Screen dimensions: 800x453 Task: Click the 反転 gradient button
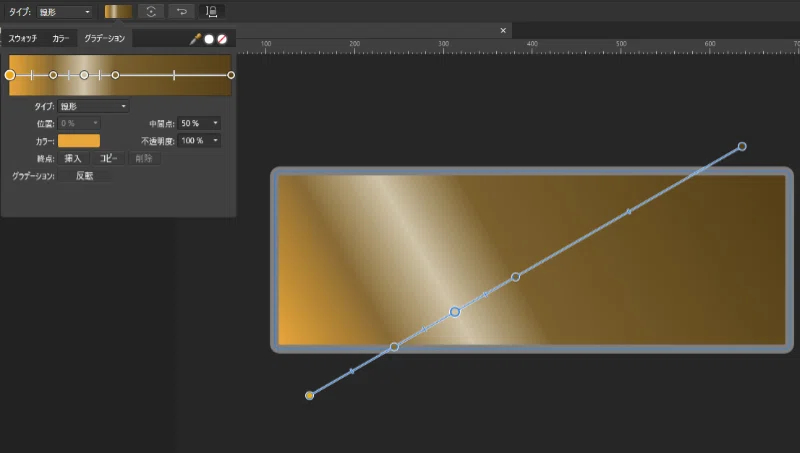click(85, 176)
